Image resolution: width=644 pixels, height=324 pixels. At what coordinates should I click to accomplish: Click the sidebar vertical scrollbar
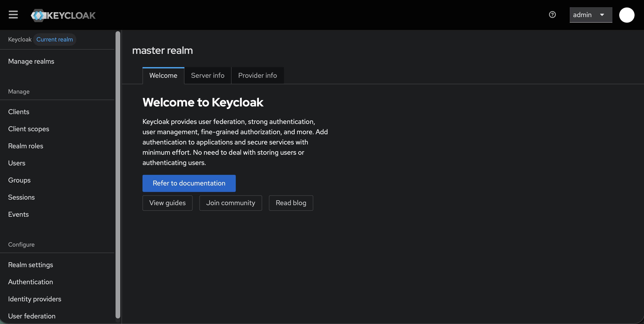pos(118,175)
